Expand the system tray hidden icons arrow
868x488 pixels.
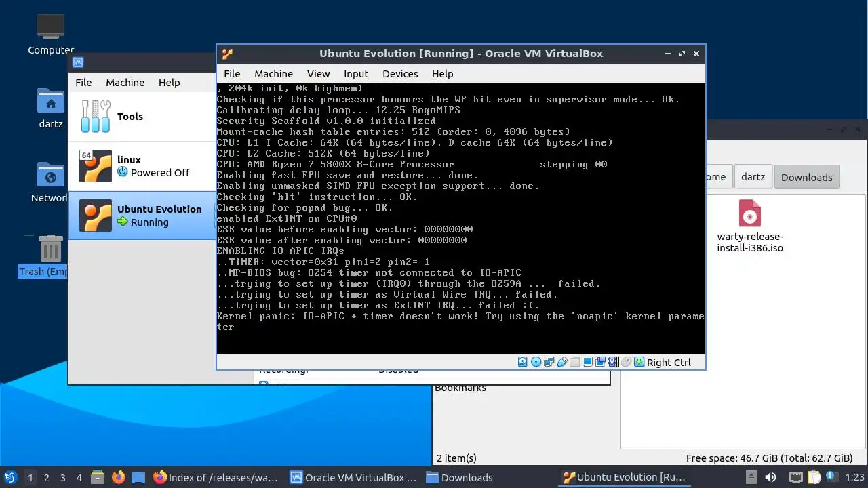(x=751, y=477)
